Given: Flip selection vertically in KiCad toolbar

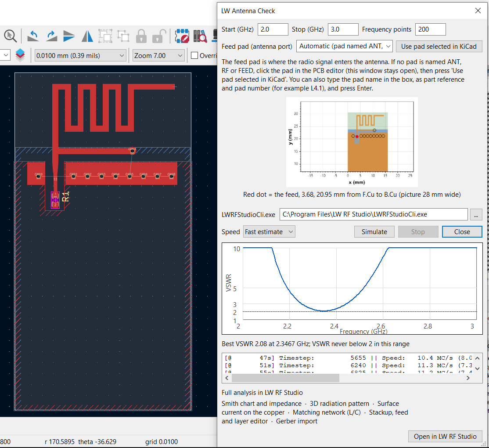Looking at the screenshot, I should [69, 36].
